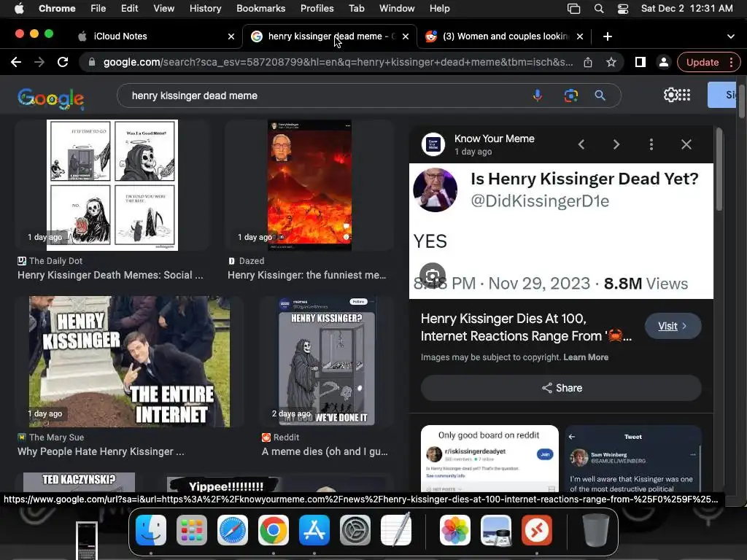The image size is (747, 560).
Task: Open Spotlight search in menu bar
Action: 599,9
